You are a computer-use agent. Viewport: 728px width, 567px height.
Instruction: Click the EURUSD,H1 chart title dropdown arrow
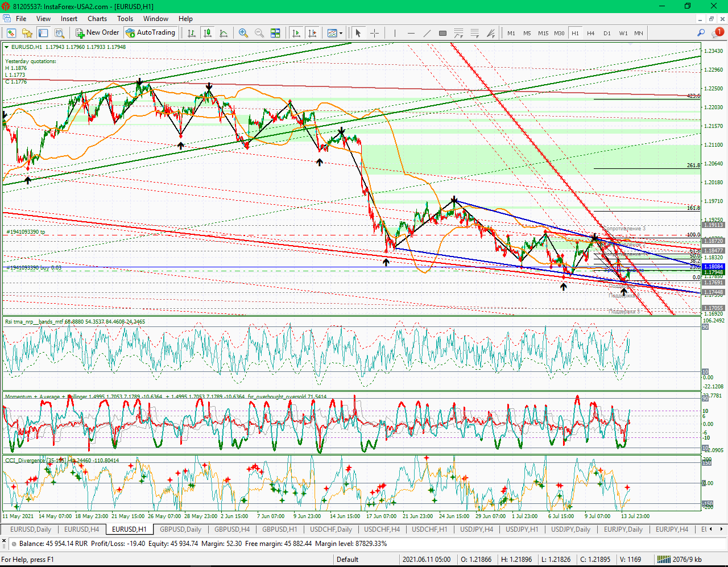[7, 47]
